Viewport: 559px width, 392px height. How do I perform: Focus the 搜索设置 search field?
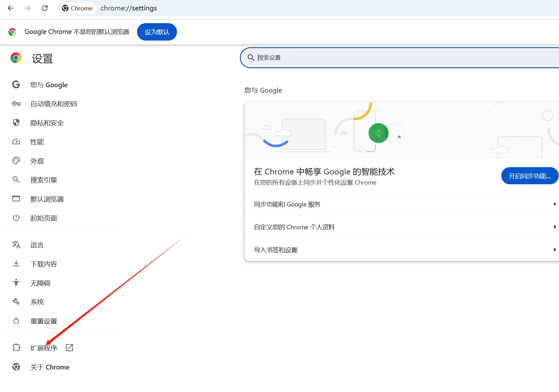[400, 58]
